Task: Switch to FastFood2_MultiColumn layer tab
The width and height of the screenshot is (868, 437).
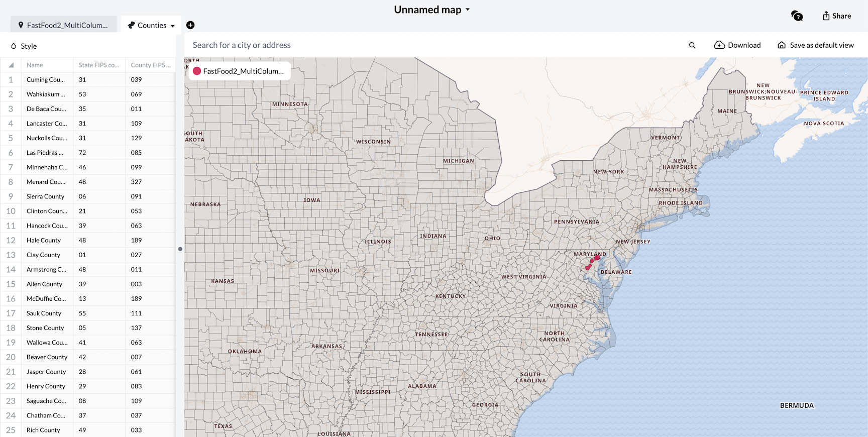Action: click(63, 25)
